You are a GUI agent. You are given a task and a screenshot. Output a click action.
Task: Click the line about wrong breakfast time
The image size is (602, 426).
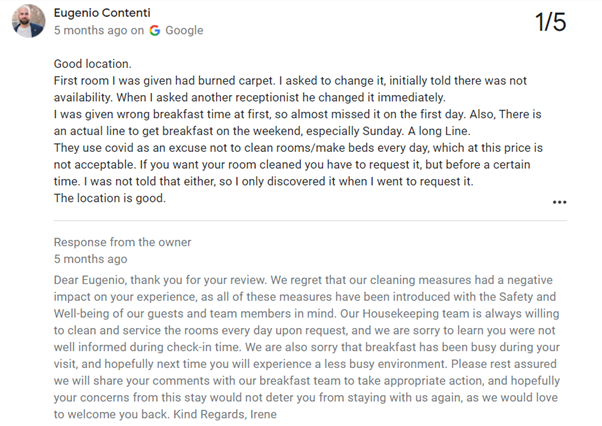[260, 114]
